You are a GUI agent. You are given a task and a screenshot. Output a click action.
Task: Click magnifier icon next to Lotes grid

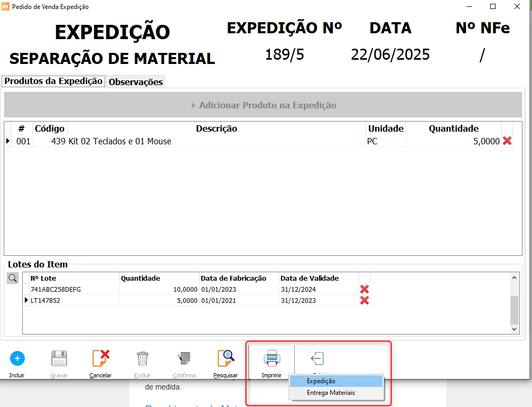tap(13, 278)
